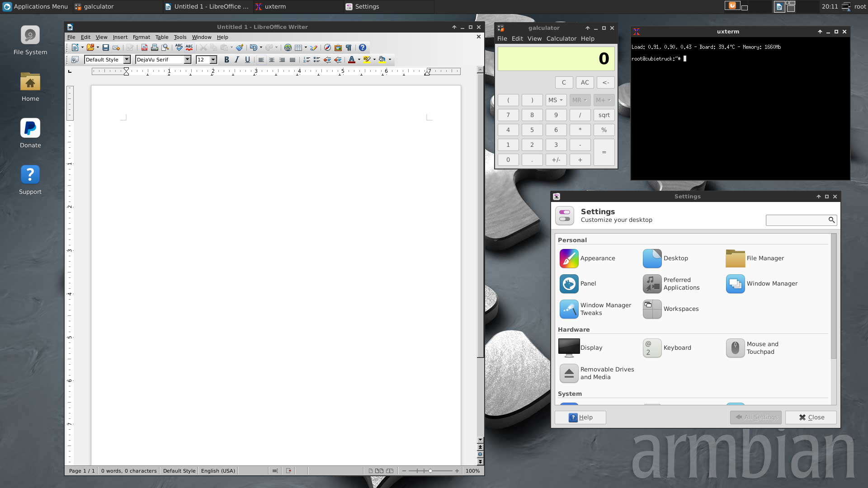This screenshot has width=868, height=488.
Task: Toggle Formatting Marks pilcrow button
Action: pyautogui.click(x=349, y=47)
